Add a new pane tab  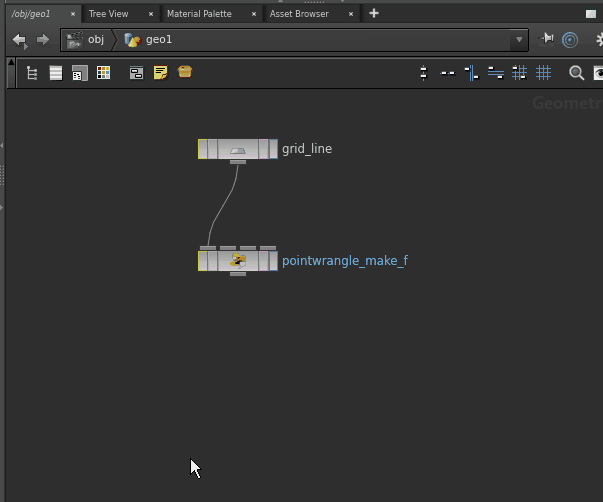click(x=374, y=13)
